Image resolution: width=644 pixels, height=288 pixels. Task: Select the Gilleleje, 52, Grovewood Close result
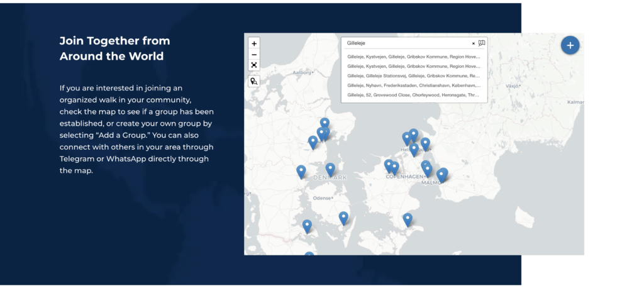tap(414, 95)
